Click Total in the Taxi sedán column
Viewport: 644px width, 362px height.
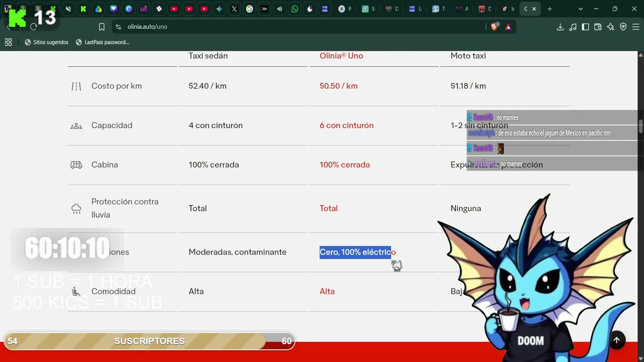pyautogui.click(x=198, y=208)
